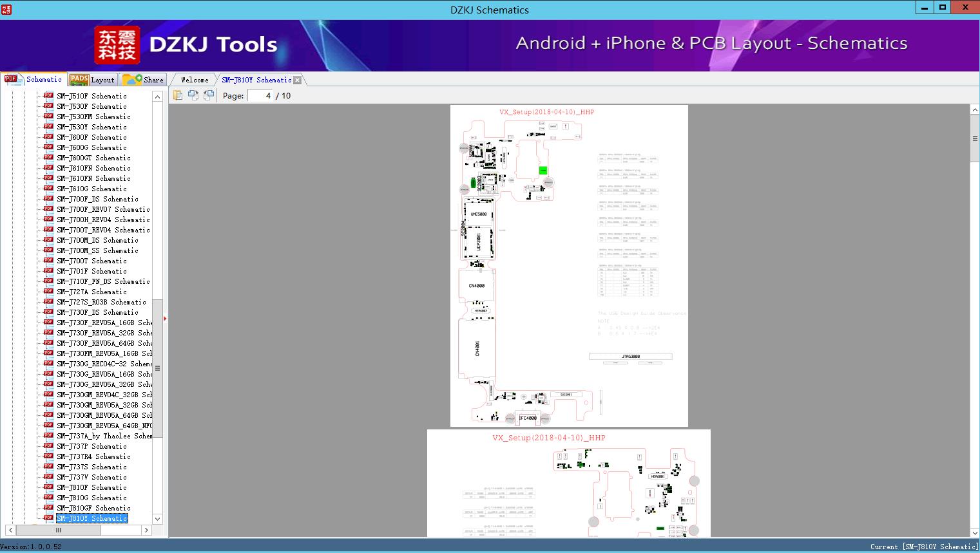The width and height of the screenshot is (980, 553).
Task: Open SM-J510F Schematic in tree
Action: pyautogui.click(x=91, y=96)
